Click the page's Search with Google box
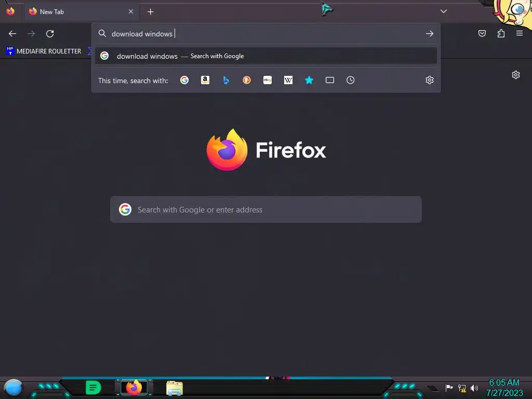Image resolution: width=532 pixels, height=399 pixels. tap(266, 209)
